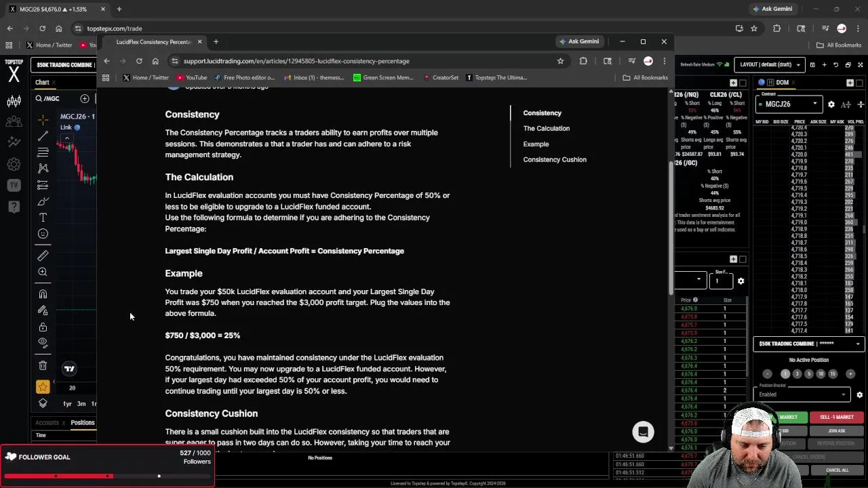
Task: Jump to Consistency Cushion section link
Action: pyautogui.click(x=555, y=159)
